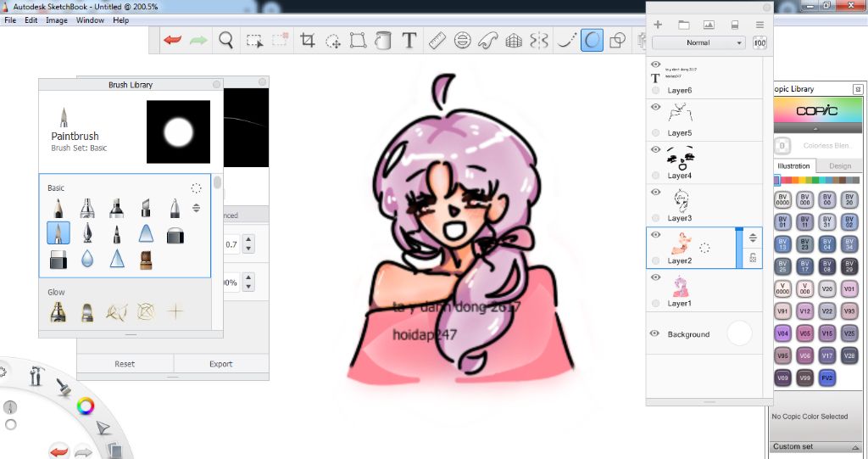Select the Text tool in toolbar

click(409, 41)
